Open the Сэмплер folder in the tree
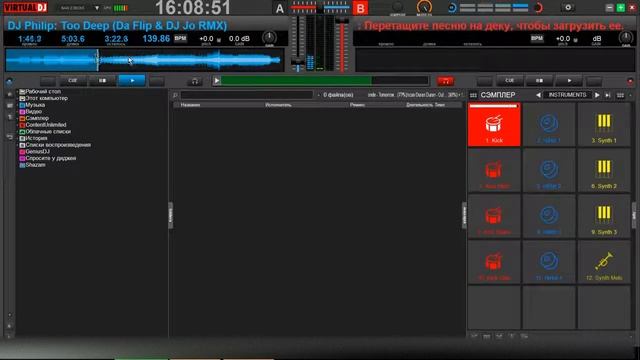Image resolution: width=640 pixels, height=360 pixels. pos(34,118)
